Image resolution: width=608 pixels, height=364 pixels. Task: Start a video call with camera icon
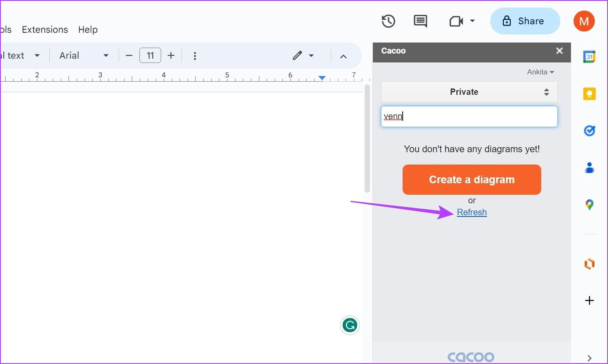[x=456, y=21]
